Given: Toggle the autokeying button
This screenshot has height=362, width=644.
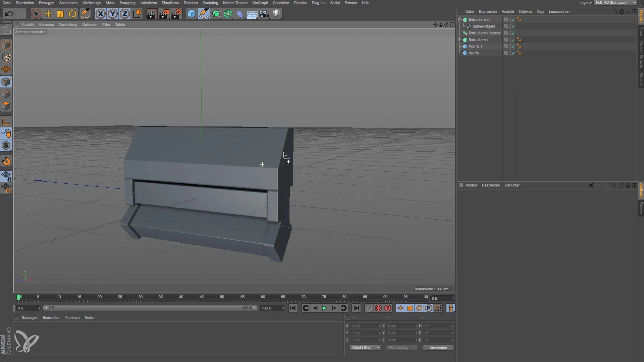Looking at the screenshot, I should [x=378, y=308].
